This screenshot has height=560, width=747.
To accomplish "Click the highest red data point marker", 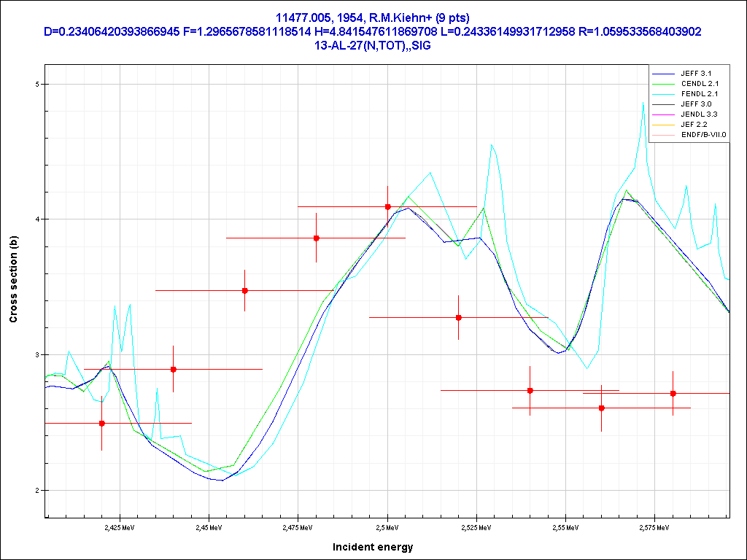I will pos(387,207).
